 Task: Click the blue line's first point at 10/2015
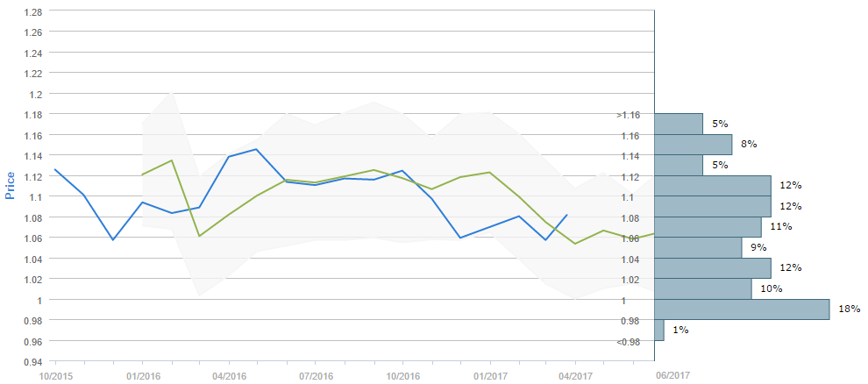click(54, 169)
